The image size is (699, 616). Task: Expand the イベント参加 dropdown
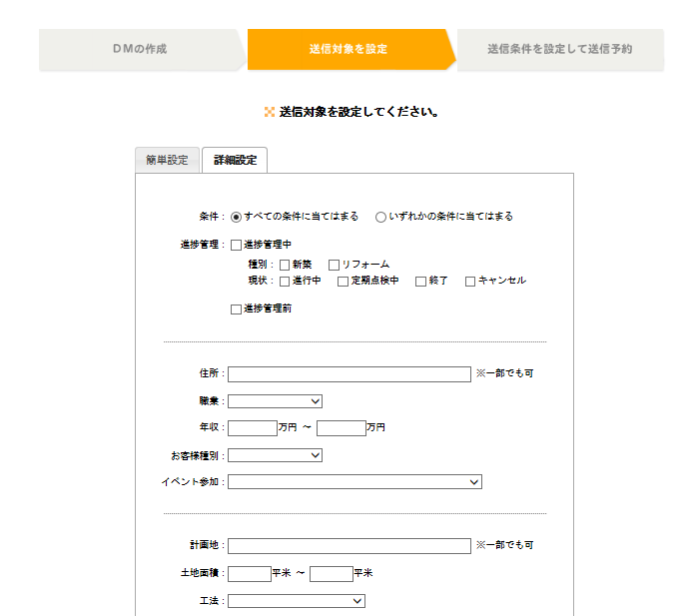(354, 482)
